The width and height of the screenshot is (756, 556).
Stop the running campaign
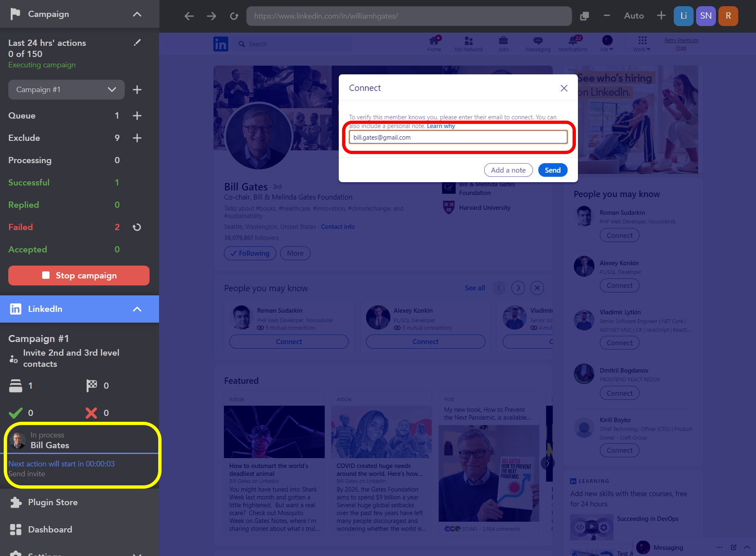pos(79,276)
